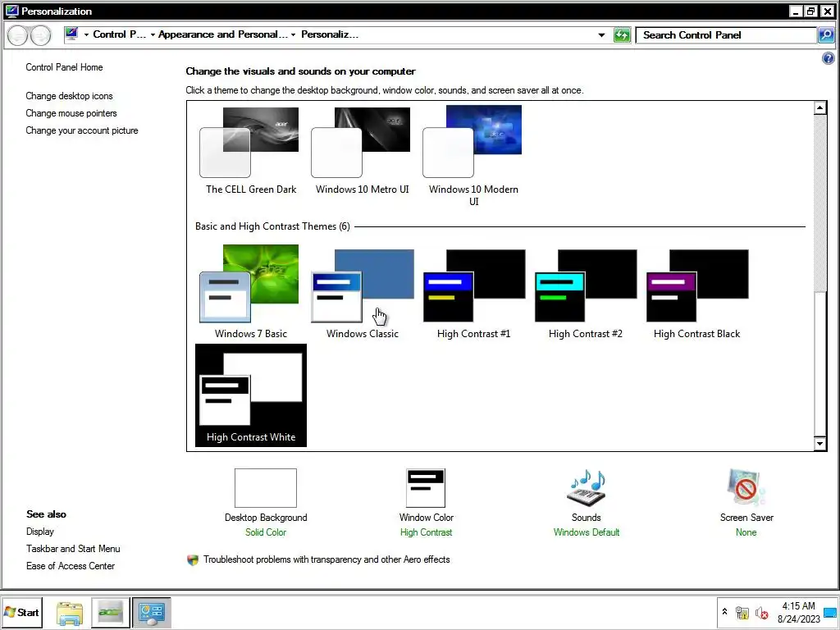Click the Windows Default sounds link

click(x=586, y=532)
